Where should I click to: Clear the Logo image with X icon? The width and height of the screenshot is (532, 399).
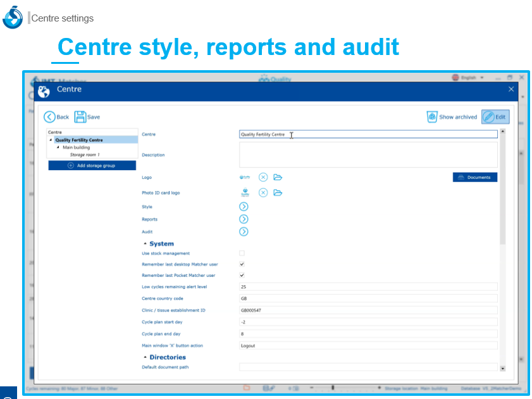(263, 177)
